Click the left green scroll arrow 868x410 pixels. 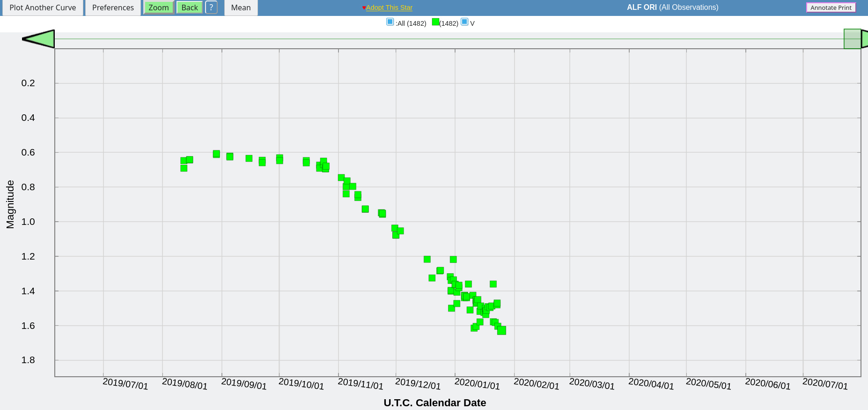coord(38,39)
